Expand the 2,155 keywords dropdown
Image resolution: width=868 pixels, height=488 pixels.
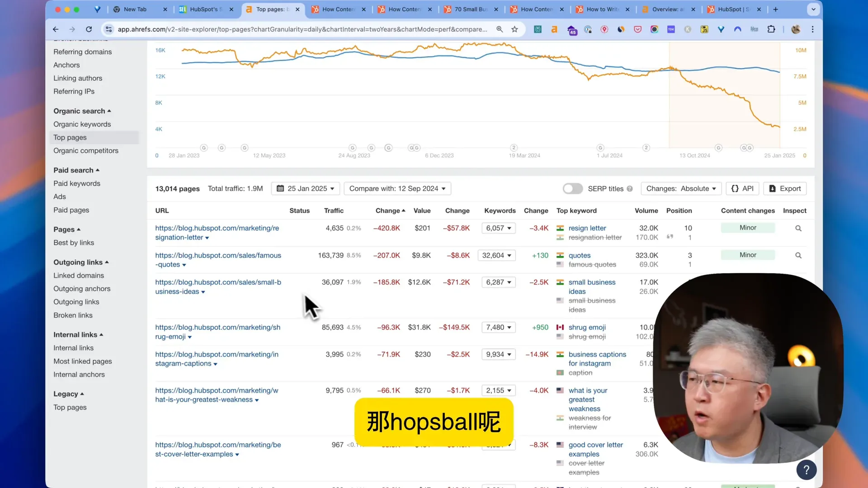tap(499, 390)
